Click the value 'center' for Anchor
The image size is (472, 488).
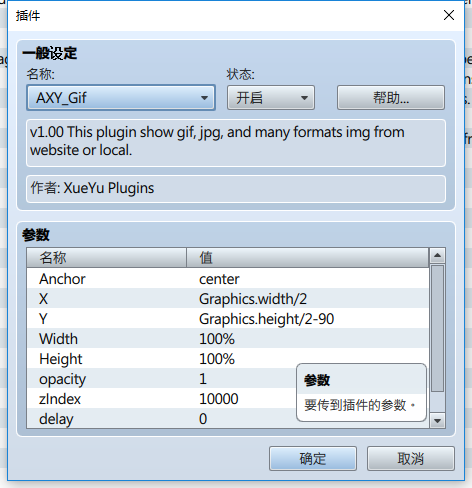[219, 279]
